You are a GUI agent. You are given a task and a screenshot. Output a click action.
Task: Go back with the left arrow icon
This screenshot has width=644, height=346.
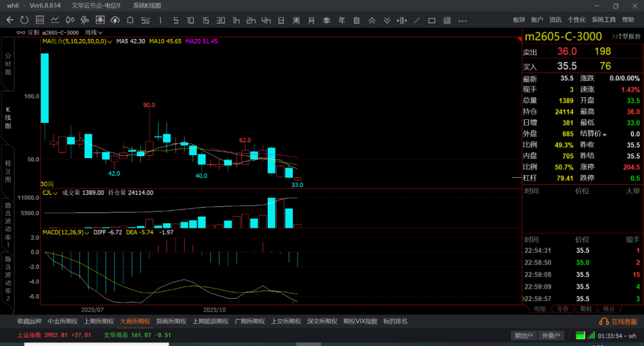10,20
